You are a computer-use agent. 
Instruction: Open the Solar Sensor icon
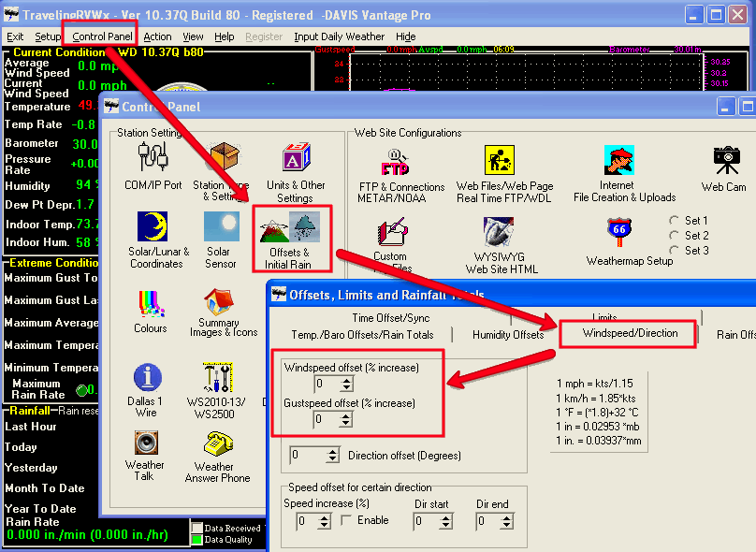(222, 226)
